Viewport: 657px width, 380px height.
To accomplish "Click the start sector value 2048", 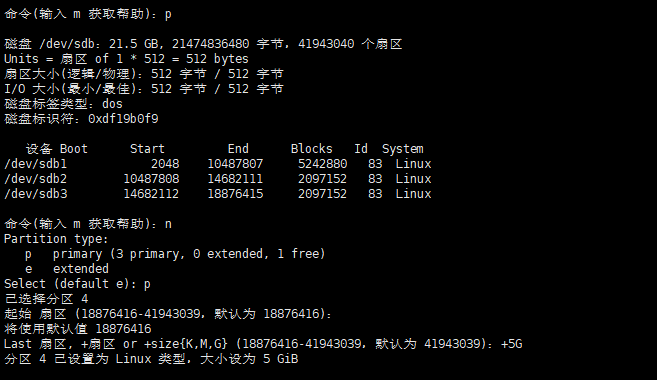I will click(165, 164).
